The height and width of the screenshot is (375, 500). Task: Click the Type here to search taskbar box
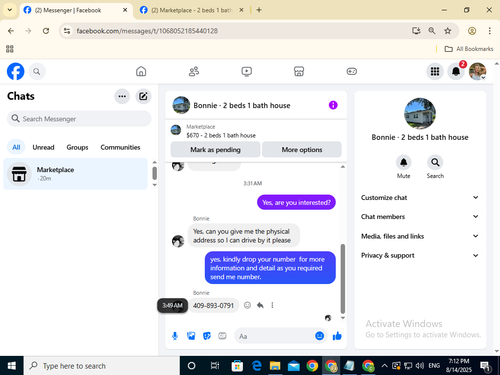102,366
